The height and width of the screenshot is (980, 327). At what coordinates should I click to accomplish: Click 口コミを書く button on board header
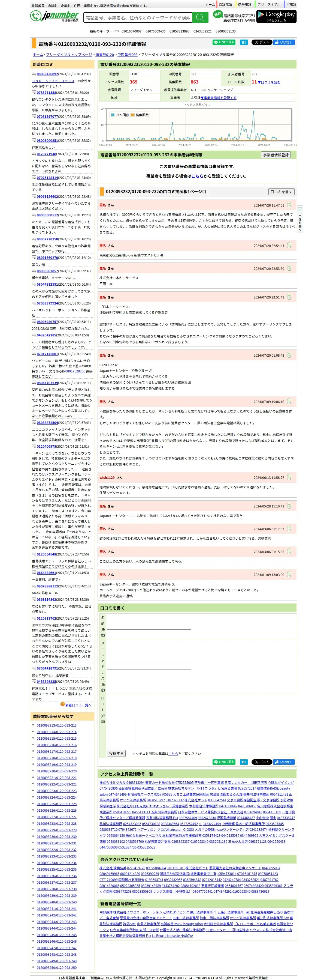(x=281, y=192)
